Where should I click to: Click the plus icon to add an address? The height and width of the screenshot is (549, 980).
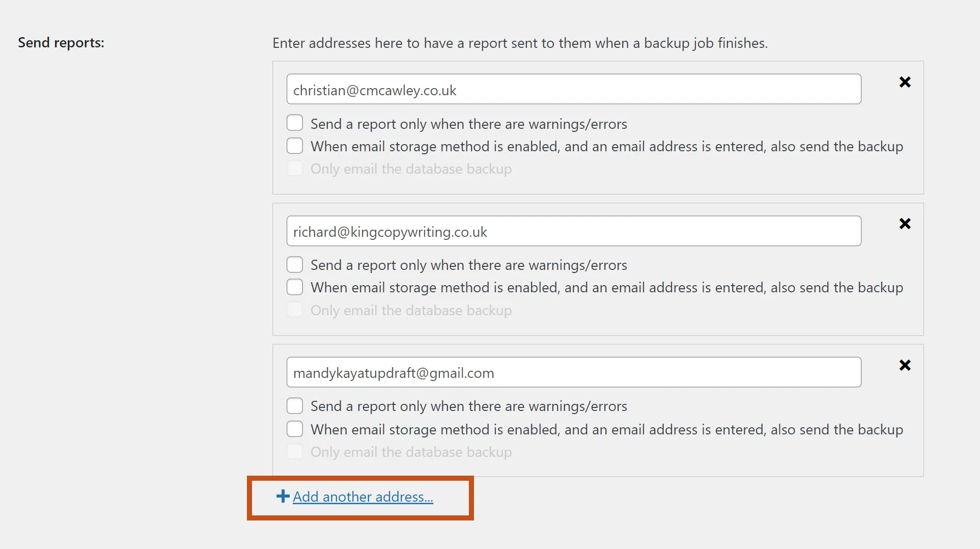(x=283, y=496)
